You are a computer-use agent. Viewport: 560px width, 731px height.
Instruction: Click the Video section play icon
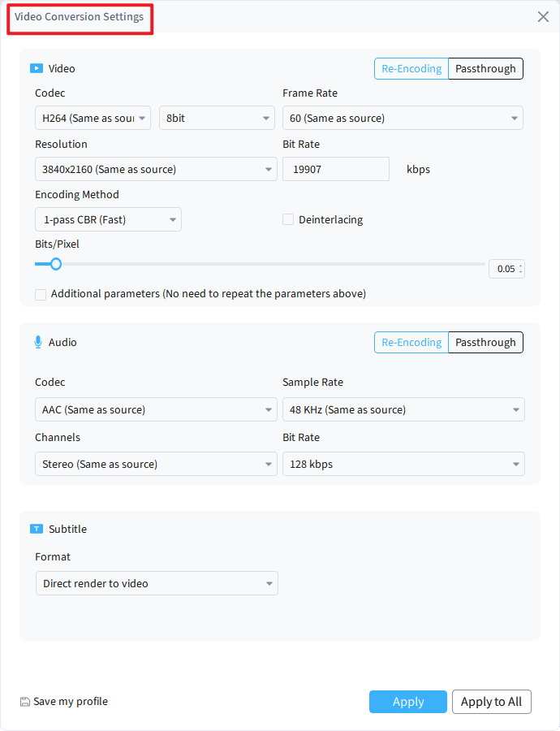pos(37,68)
